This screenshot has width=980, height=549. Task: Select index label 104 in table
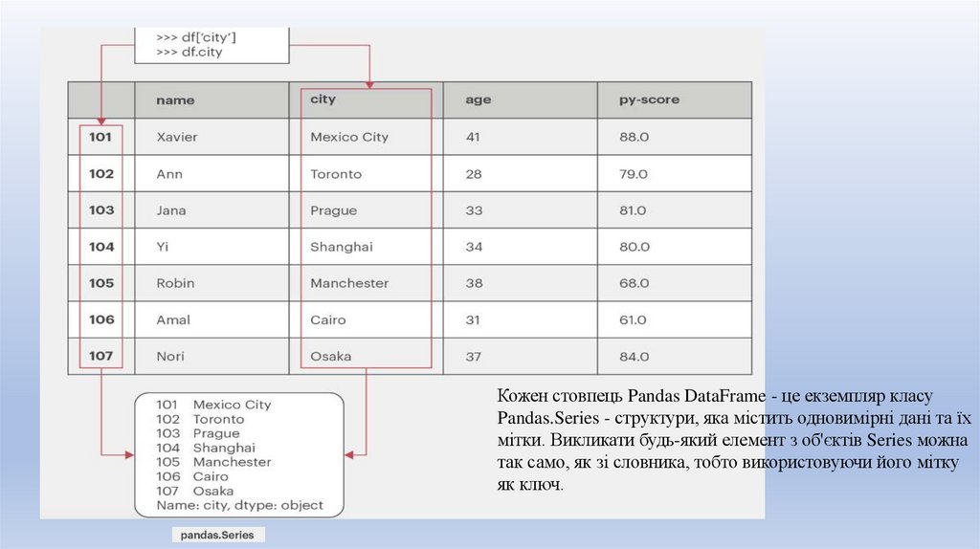click(101, 247)
